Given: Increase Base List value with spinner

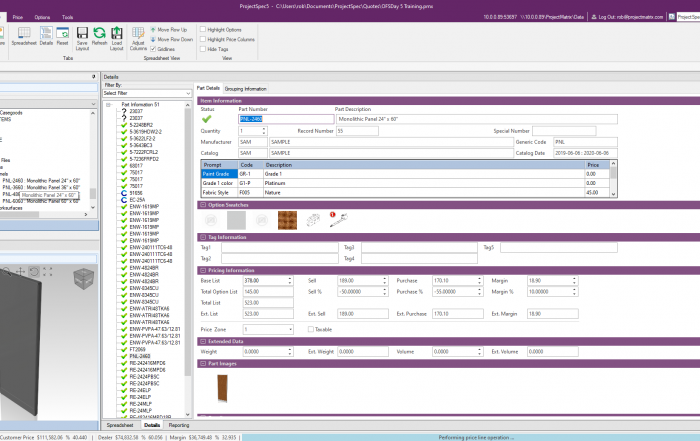Looking at the screenshot, I should (290, 279).
